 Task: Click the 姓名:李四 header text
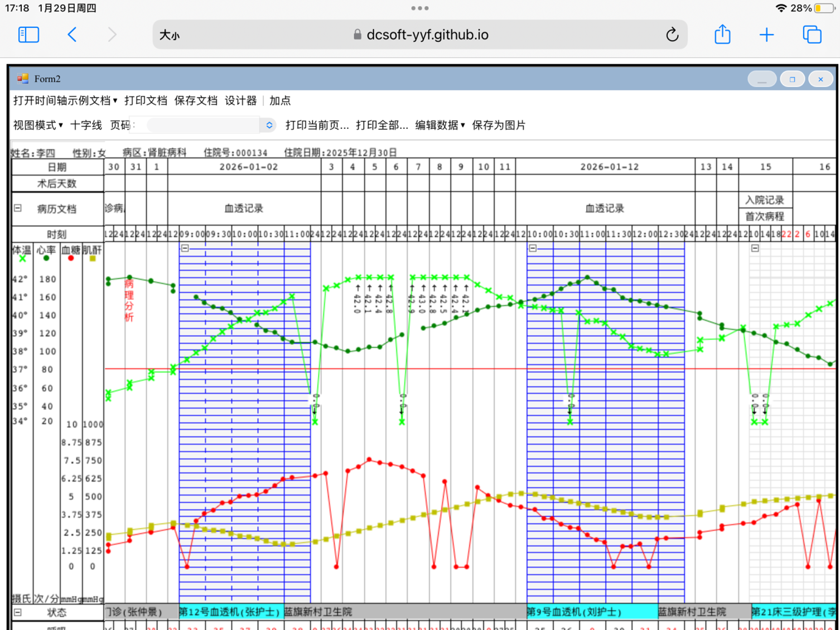click(33, 153)
